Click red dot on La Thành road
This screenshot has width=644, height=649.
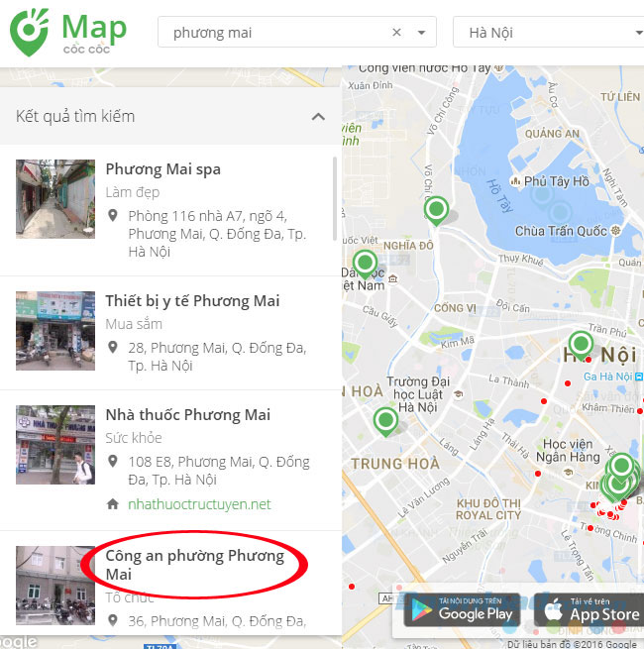pyautogui.click(x=544, y=401)
